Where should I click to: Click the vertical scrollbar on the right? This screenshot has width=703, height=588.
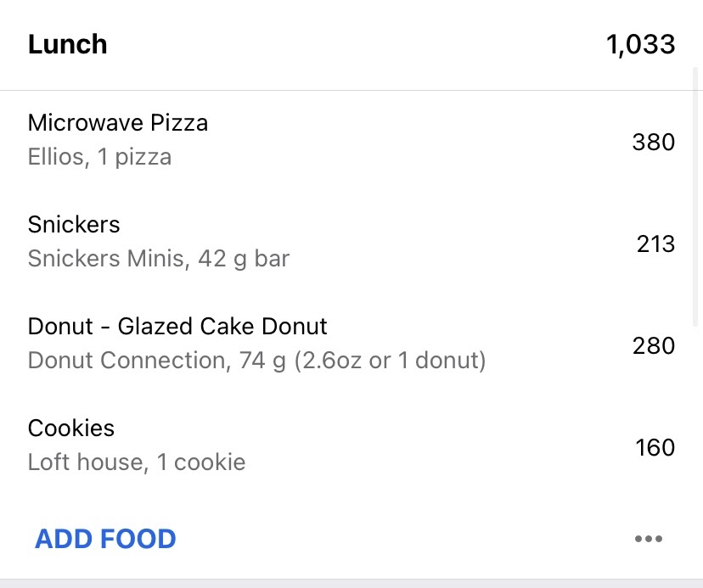[x=695, y=197]
